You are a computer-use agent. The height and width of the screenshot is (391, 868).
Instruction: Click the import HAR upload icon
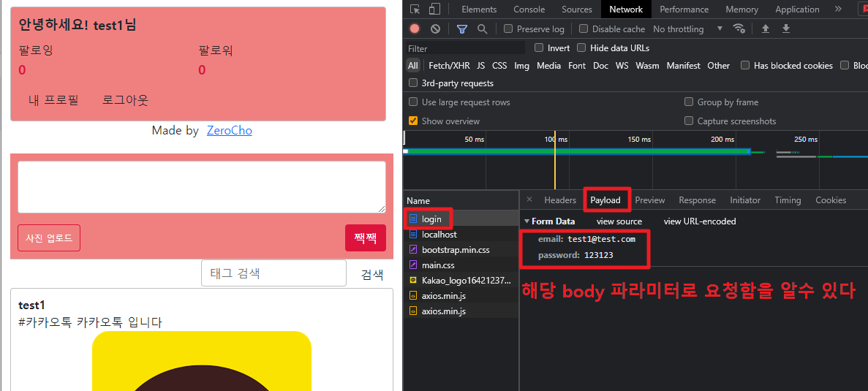point(766,29)
